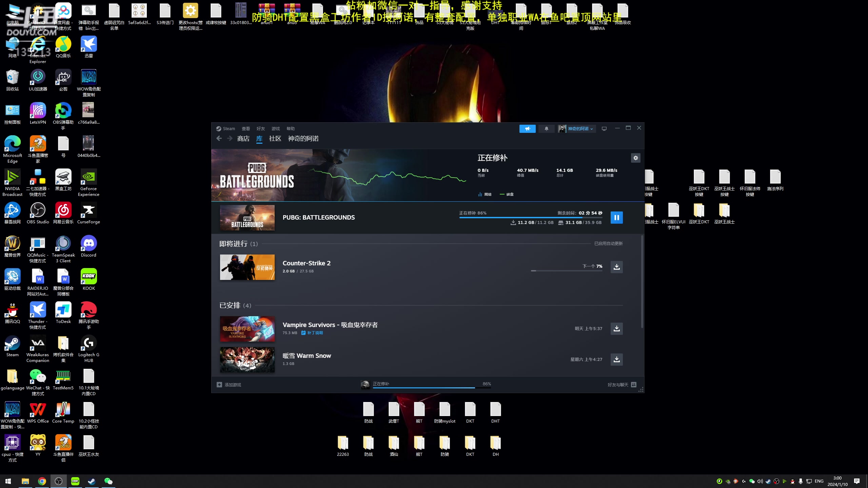The width and height of the screenshot is (868, 488).
Task: Open the 好友 menu
Action: pos(261,129)
